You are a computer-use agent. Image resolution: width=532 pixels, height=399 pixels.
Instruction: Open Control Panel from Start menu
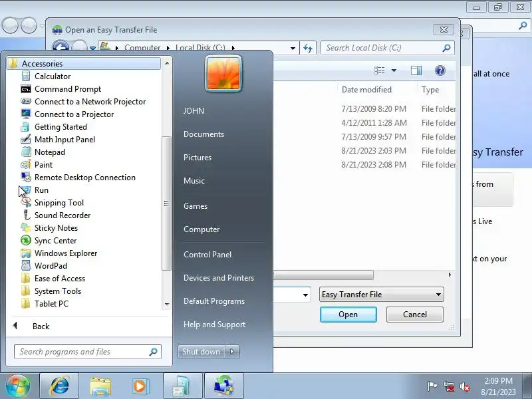207,255
